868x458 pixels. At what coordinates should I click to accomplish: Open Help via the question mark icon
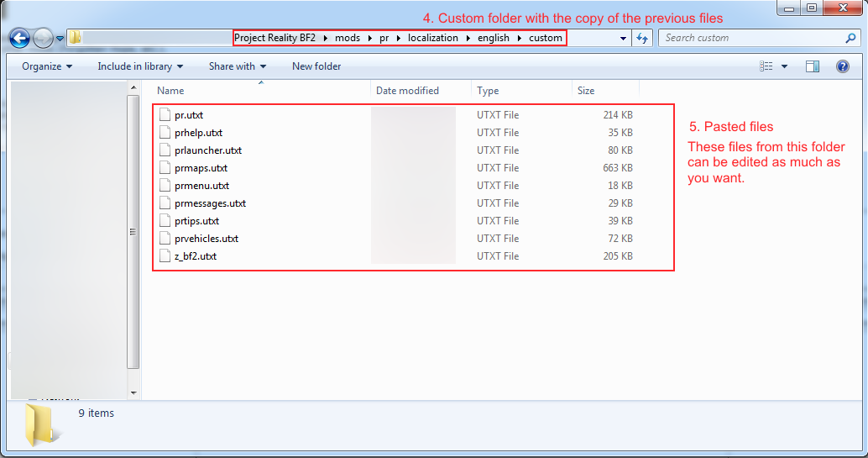(843, 66)
